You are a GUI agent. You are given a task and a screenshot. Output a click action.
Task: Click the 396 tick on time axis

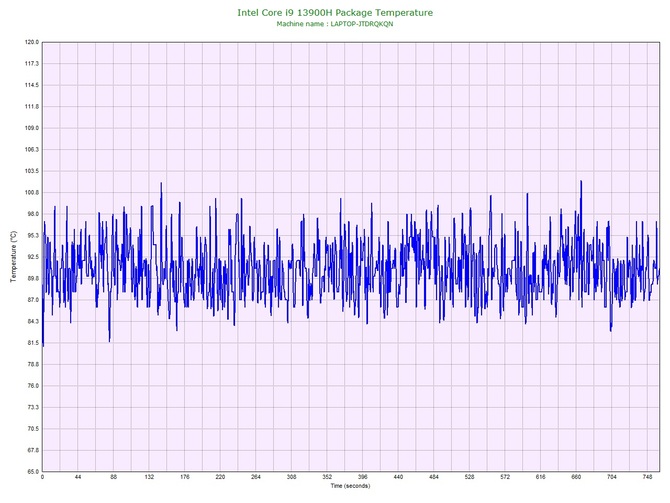pos(363,477)
